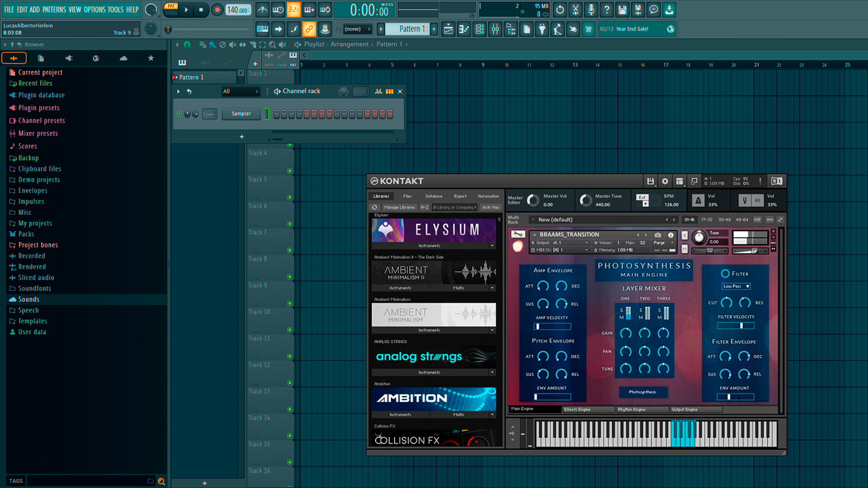Click the Kontakt exclamation mark panic icon
The width and height of the screenshot is (868, 488).
point(760,181)
